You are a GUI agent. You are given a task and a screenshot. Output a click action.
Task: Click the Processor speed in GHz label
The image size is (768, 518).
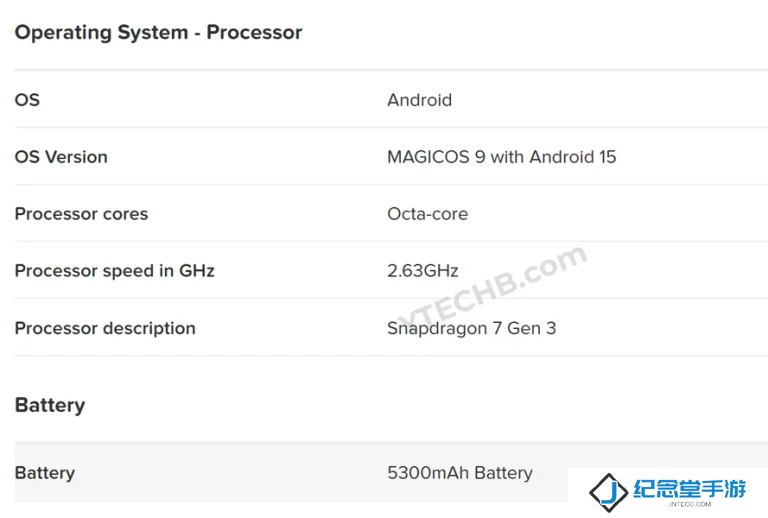115,271
